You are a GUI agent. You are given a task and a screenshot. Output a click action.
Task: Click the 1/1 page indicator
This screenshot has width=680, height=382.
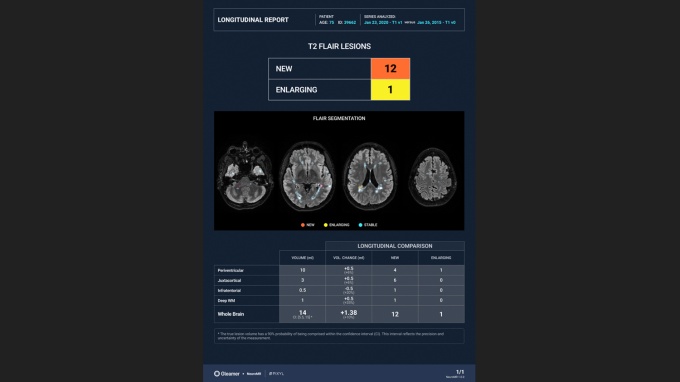[460, 372]
